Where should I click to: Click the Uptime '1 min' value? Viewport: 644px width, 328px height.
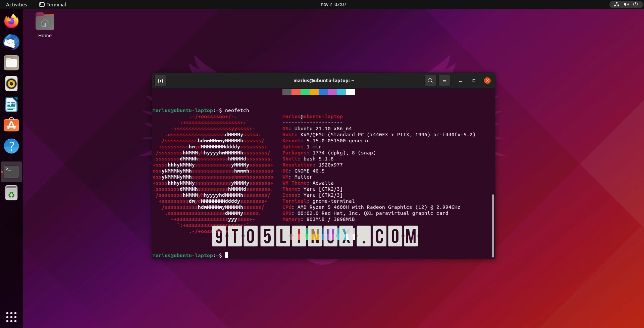(314, 147)
